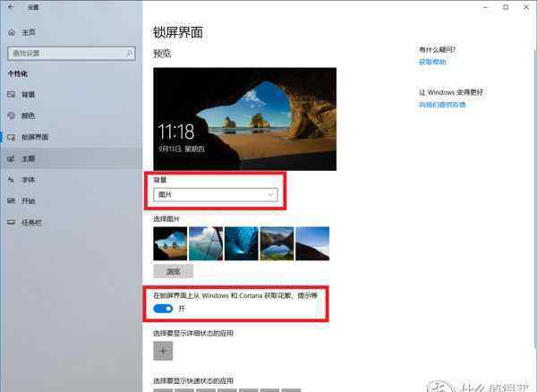Click the back arrow in title bar

coord(11,7)
